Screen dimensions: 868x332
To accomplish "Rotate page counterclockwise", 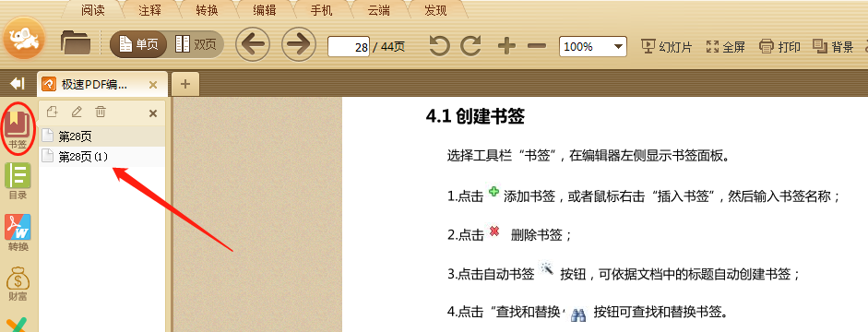I will point(440,46).
